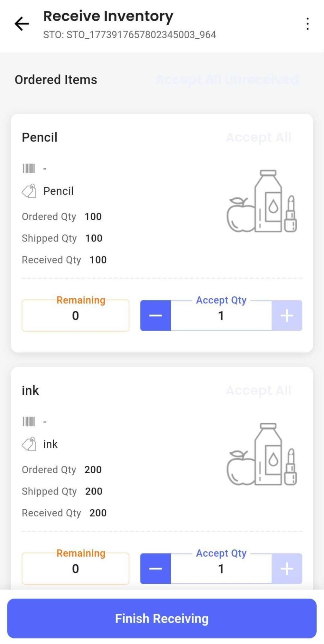This screenshot has width=324, height=644.
Task: Tap the Pencil price tag icon
Action: point(29,191)
